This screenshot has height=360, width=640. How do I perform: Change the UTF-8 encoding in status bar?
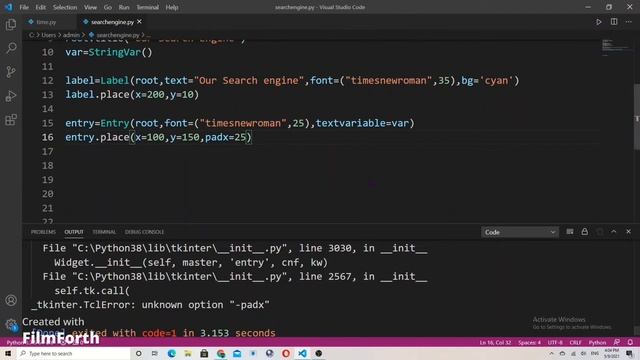click(x=555, y=342)
